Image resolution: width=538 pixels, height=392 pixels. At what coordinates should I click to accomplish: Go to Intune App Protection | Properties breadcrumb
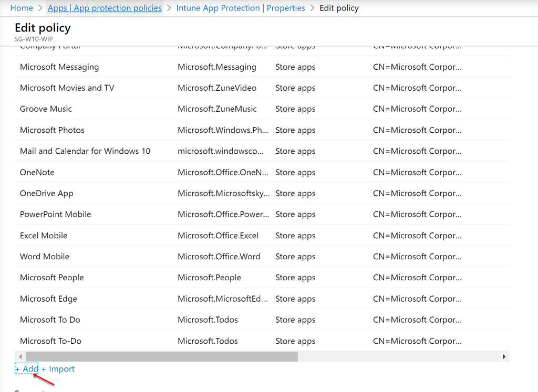pos(241,8)
